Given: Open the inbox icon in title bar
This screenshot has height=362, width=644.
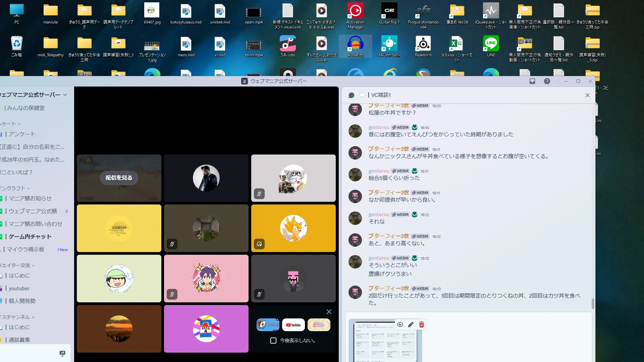Looking at the screenshot, I should pos(532,81).
